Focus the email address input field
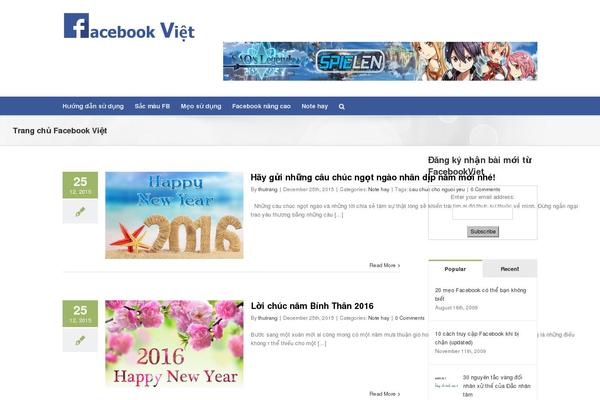Viewport: 600px width, 400px height. [x=483, y=213]
